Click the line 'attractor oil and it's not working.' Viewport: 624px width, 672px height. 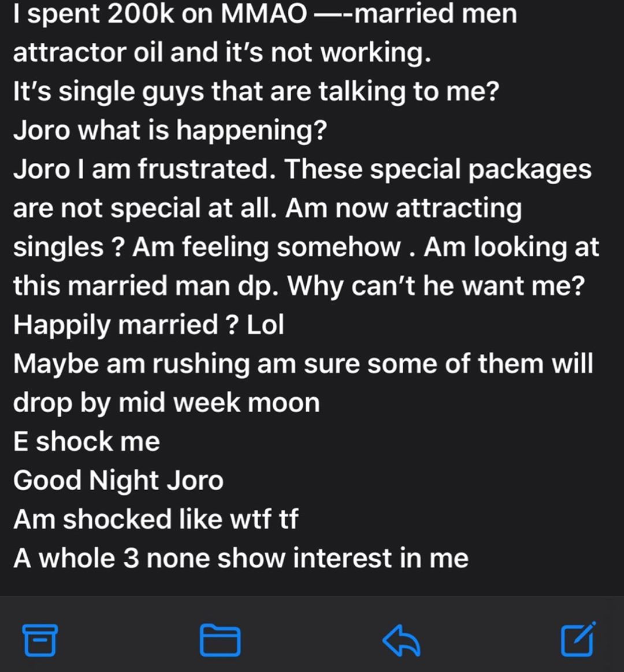pyautogui.click(x=222, y=53)
